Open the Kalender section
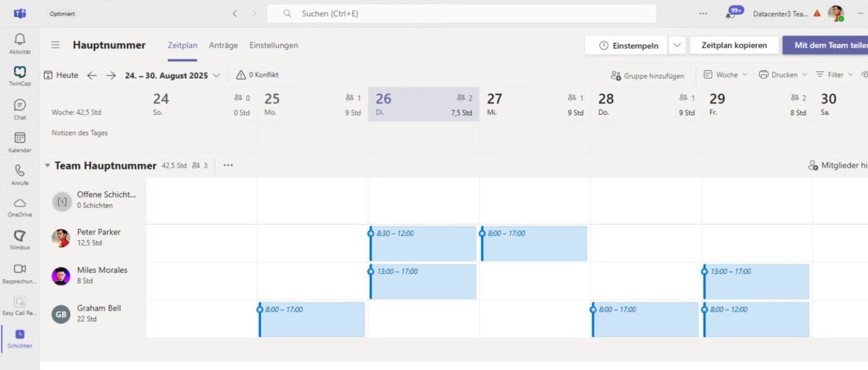This screenshot has width=868, height=370. 19,141
